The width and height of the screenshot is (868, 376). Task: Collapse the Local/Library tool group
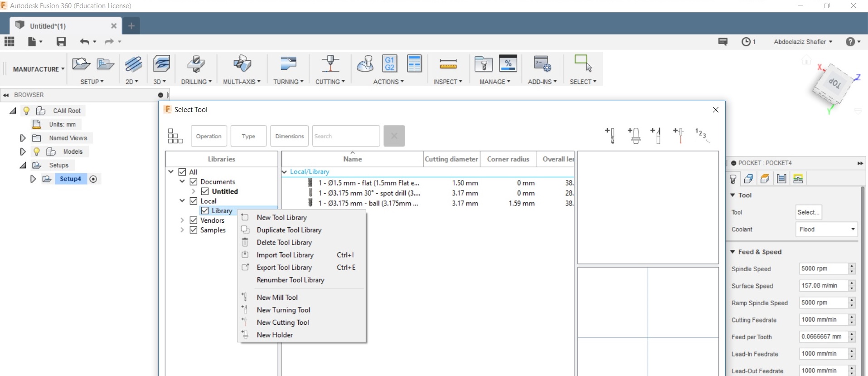[x=284, y=172]
